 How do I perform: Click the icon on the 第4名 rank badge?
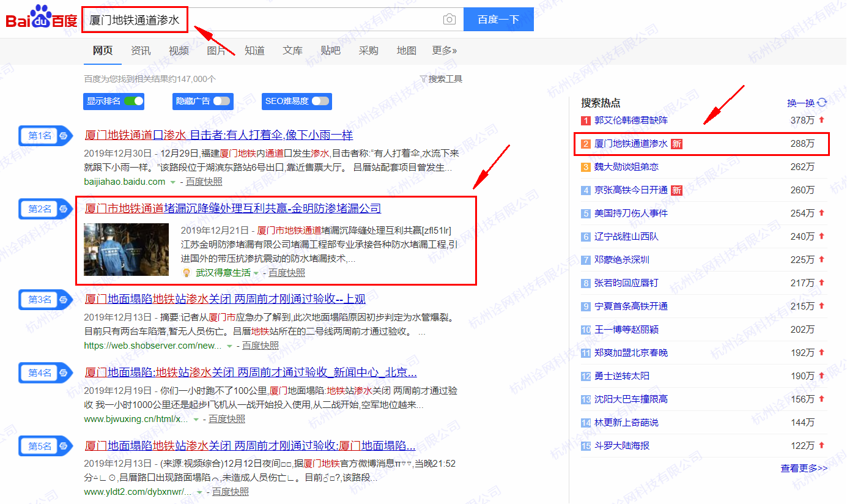pos(63,373)
